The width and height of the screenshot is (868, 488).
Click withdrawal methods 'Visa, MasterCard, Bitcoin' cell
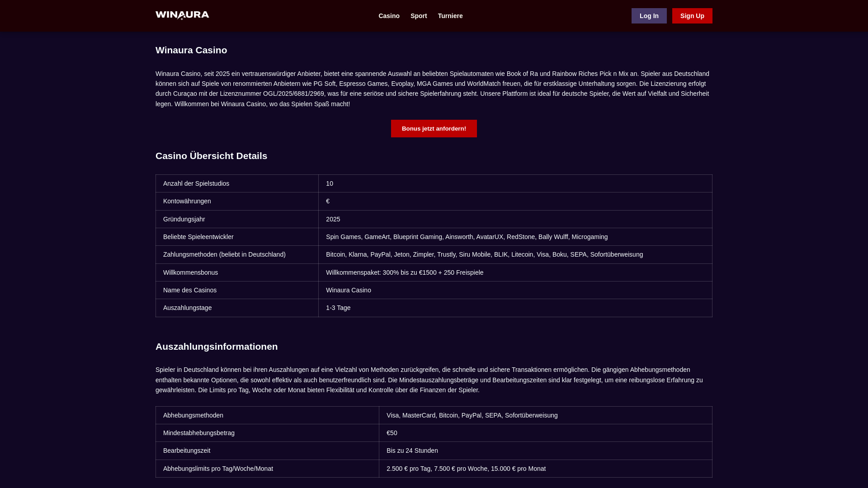(546, 415)
